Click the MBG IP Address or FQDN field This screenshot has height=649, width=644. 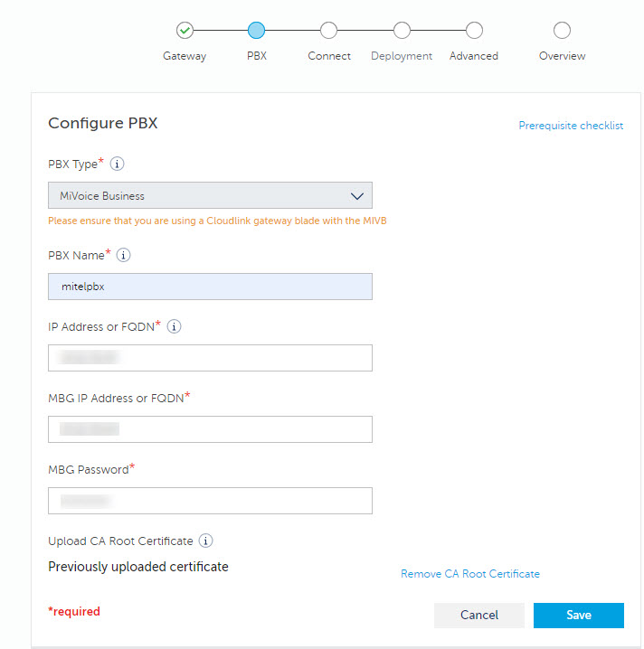210,429
